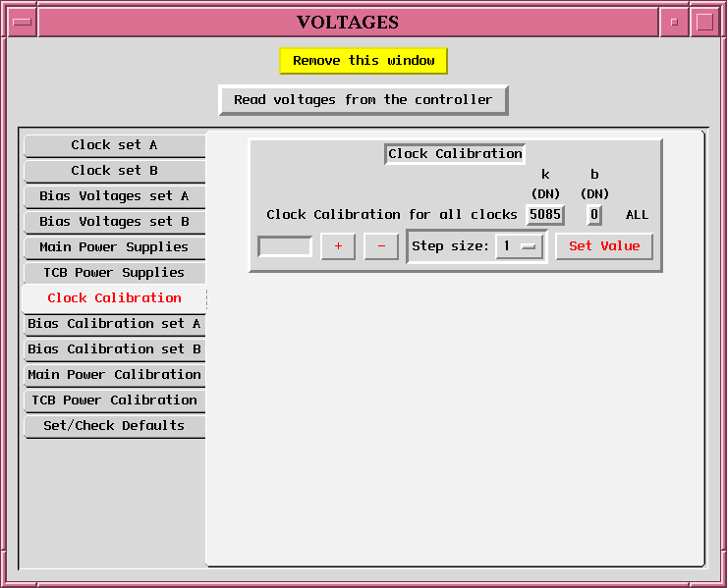Image resolution: width=727 pixels, height=588 pixels.
Task: Click the ALL label beside the b field
Action: (x=637, y=215)
